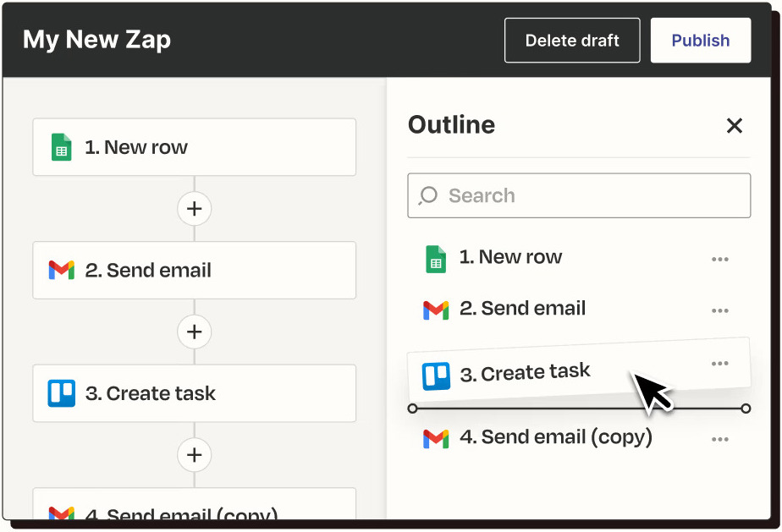Add step after '3. Create task' card

(x=194, y=455)
